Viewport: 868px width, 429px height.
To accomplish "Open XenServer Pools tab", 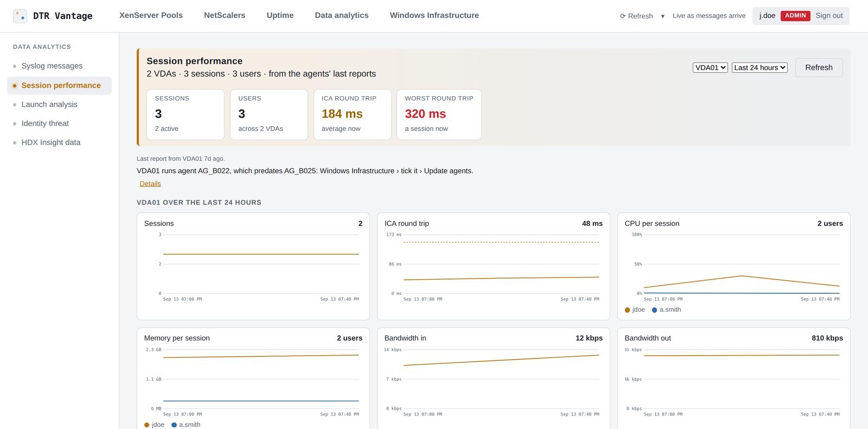I will pyautogui.click(x=151, y=15).
